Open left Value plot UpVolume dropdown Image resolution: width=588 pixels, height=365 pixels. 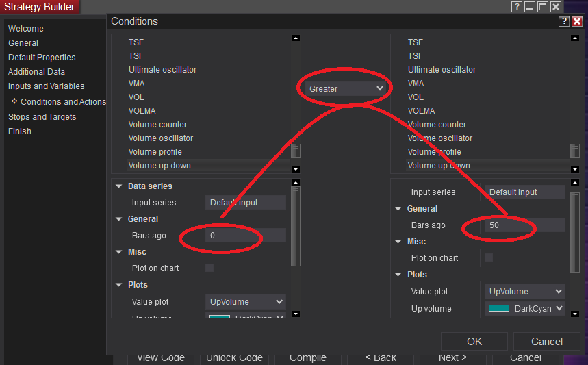point(246,301)
